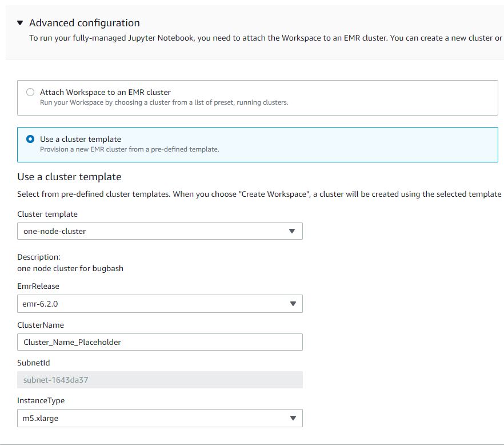Open the Cluster template dropdown
The height and width of the screenshot is (445, 504).
point(160,231)
